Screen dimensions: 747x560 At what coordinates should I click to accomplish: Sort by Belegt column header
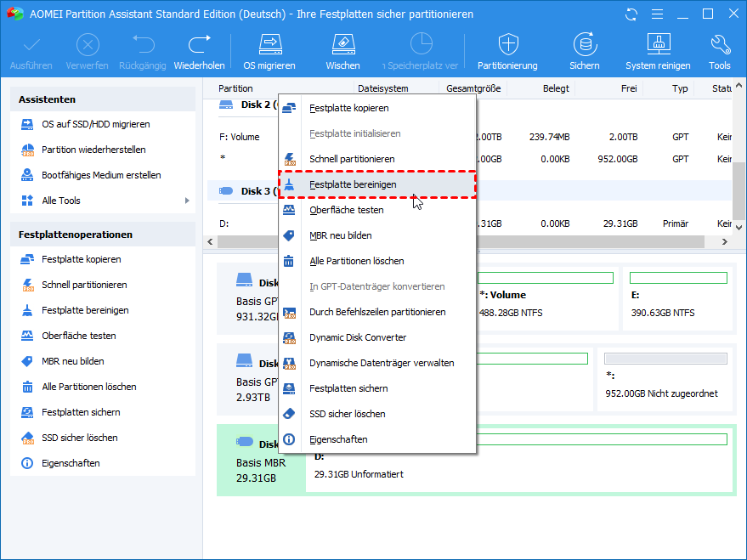(541, 88)
